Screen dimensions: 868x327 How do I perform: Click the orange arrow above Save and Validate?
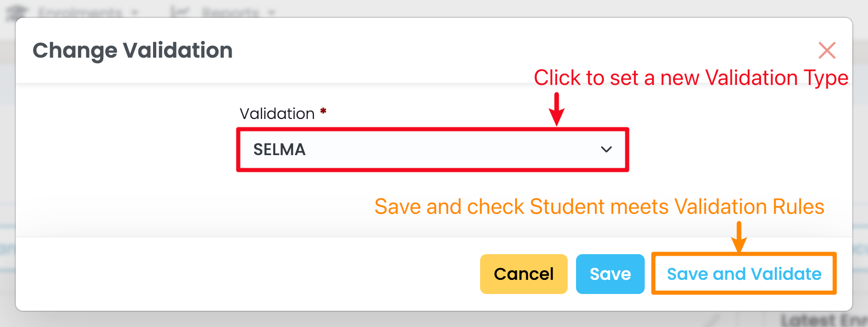(739, 237)
